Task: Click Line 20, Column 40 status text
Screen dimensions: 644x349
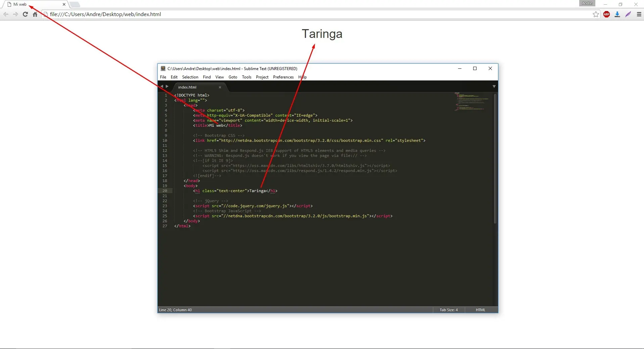Action: [176, 310]
